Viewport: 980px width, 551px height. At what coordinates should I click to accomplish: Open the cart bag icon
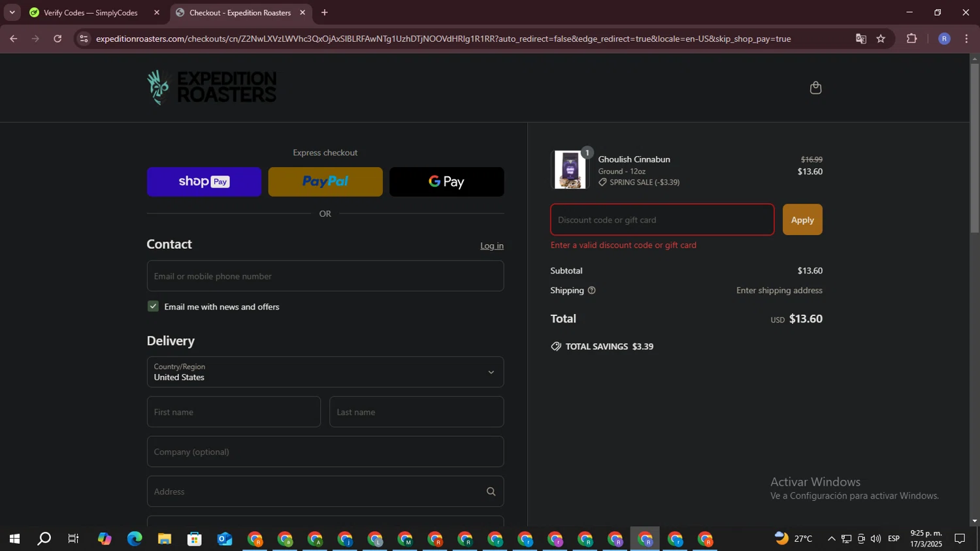coord(815,87)
